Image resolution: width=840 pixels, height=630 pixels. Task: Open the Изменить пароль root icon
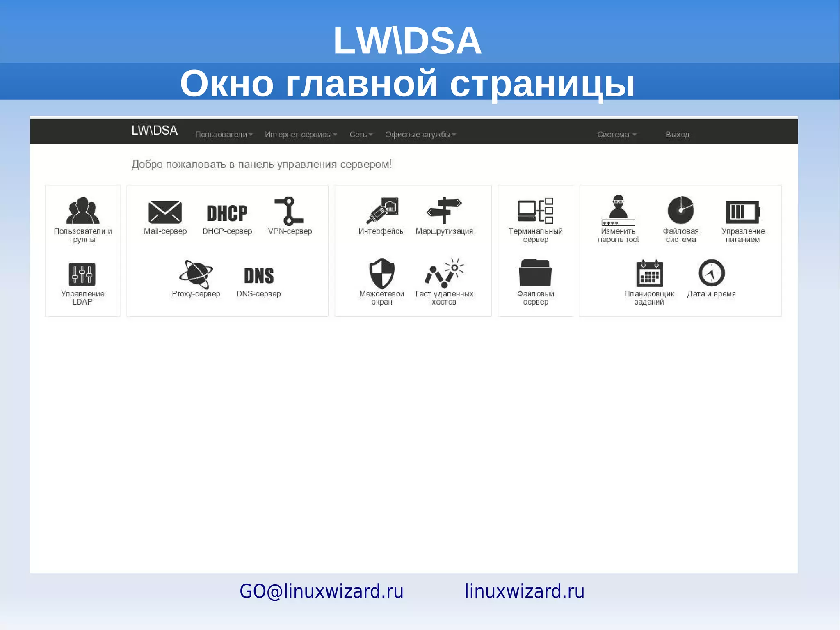click(x=618, y=210)
